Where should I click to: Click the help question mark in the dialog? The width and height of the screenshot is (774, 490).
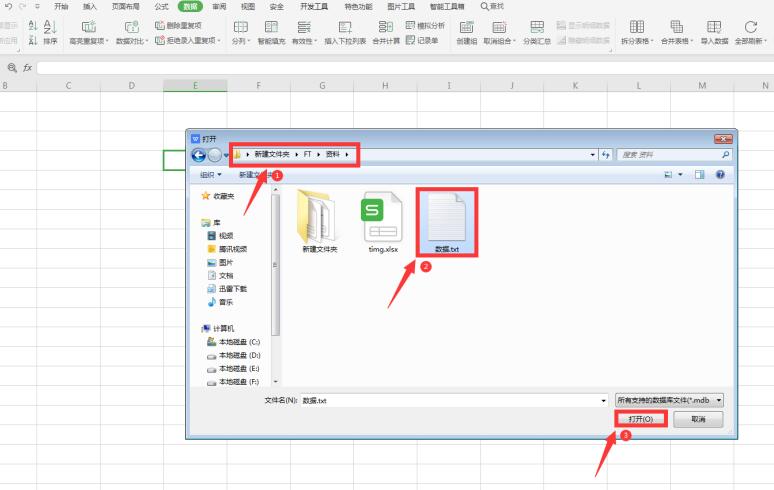720,175
